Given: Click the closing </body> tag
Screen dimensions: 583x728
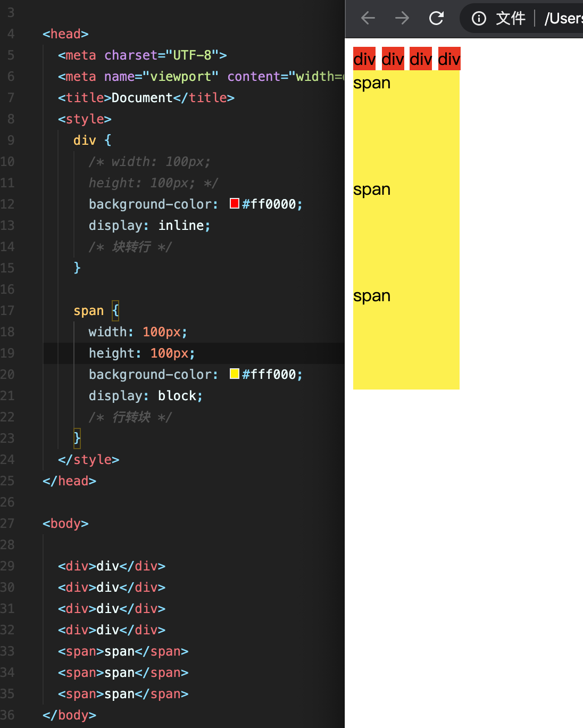Looking at the screenshot, I should point(70,715).
